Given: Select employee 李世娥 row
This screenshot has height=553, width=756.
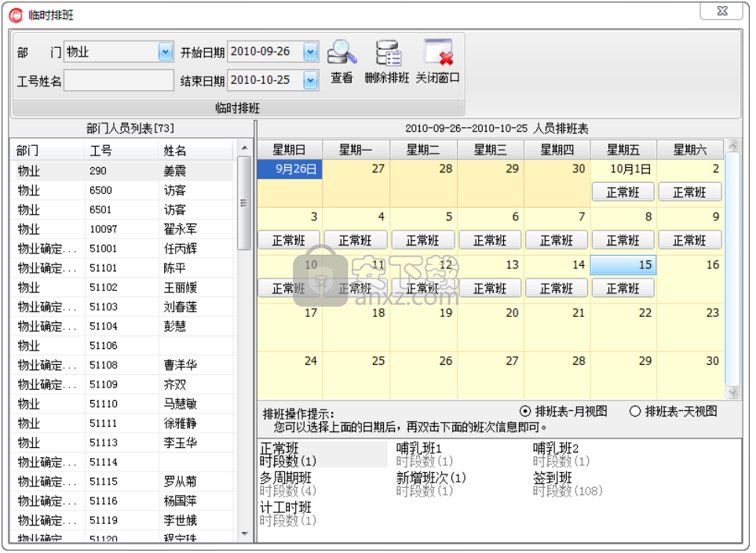Looking at the screenshot, I should [123, 520].
